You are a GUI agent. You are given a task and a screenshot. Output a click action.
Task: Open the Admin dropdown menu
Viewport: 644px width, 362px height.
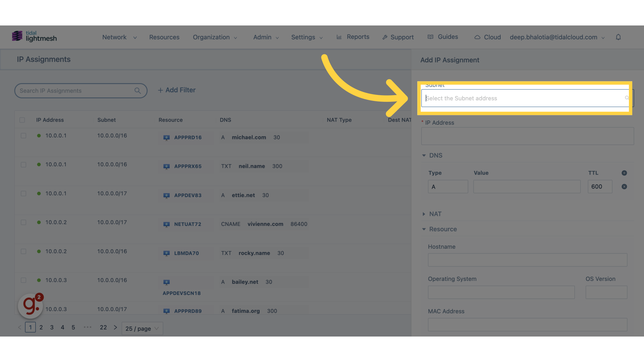tap(266, 37)
